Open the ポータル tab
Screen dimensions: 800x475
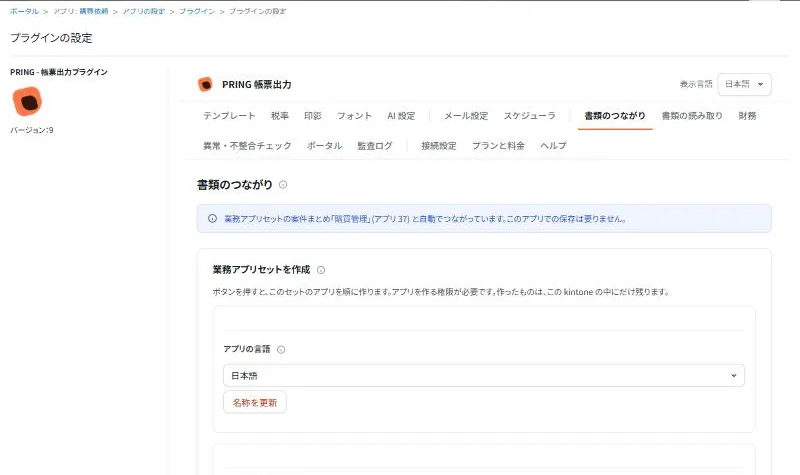click(x=324, y=145)
